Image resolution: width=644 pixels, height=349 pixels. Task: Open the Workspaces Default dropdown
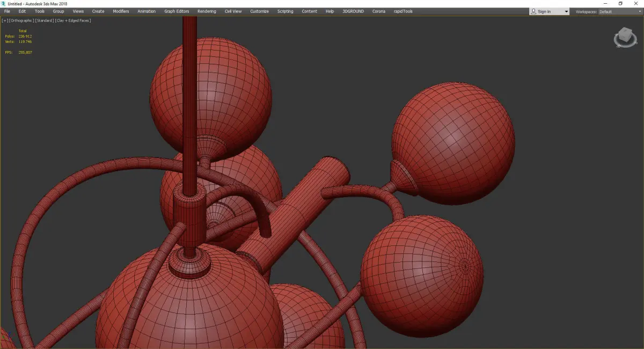coord(619,11)
